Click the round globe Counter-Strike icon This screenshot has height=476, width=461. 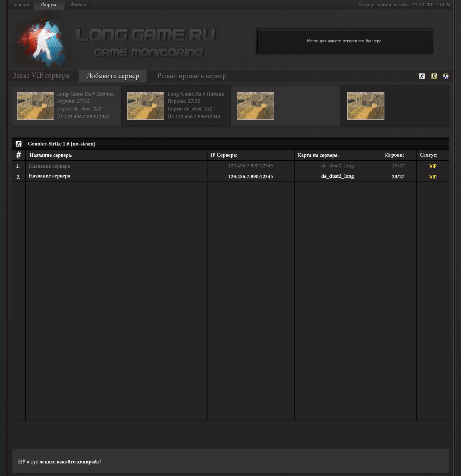pyautogui.click(x=446, y=76)
